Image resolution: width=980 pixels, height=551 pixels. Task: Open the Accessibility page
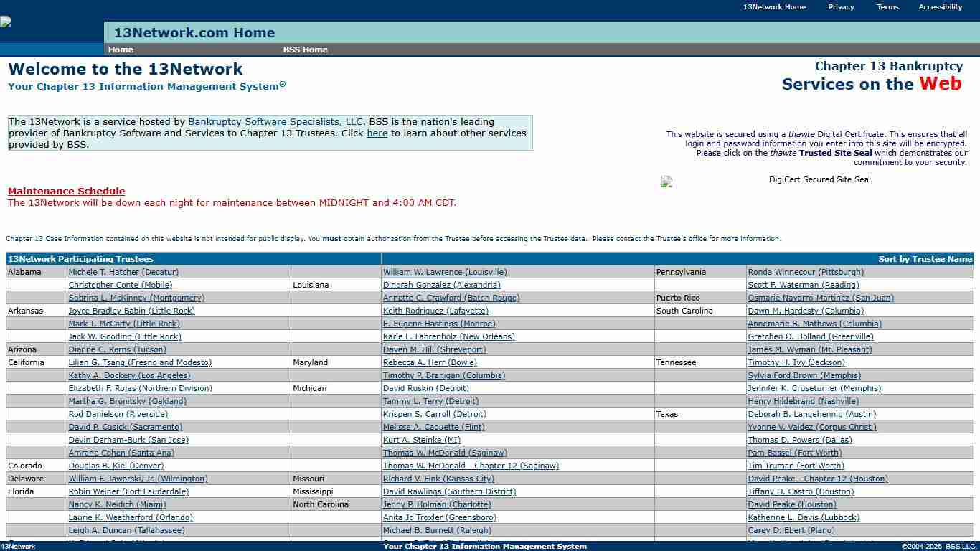[x=940, y=6]
